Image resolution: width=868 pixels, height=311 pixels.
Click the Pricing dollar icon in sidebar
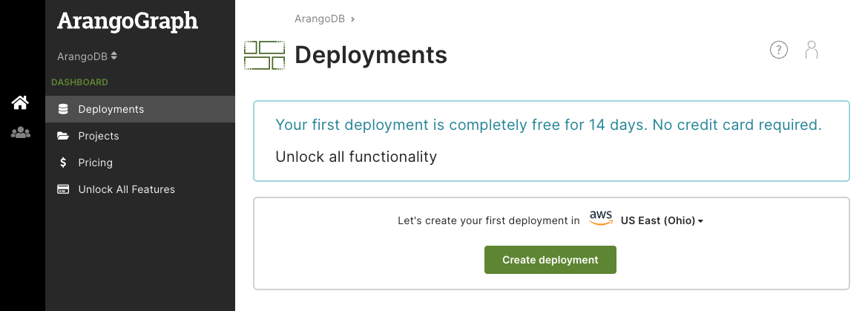63,162
